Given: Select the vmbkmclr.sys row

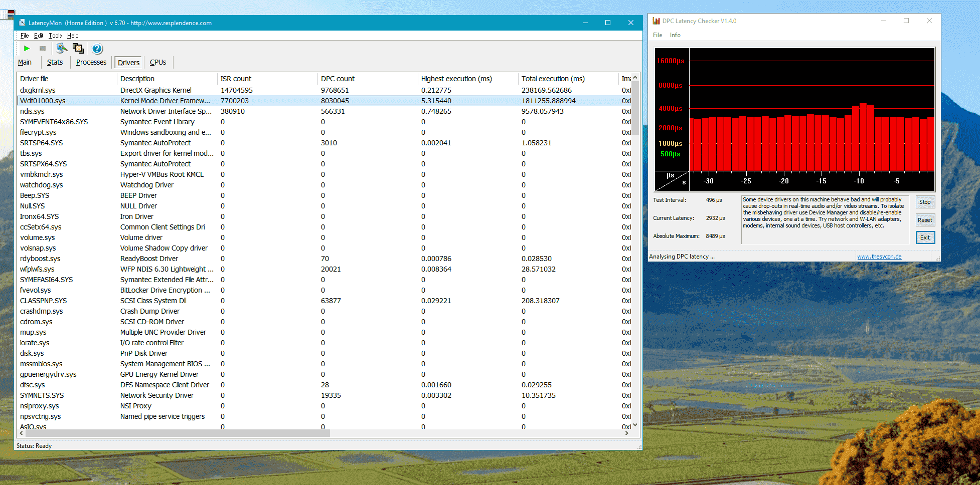Looking at the screenshot, I should click(324, 174).
